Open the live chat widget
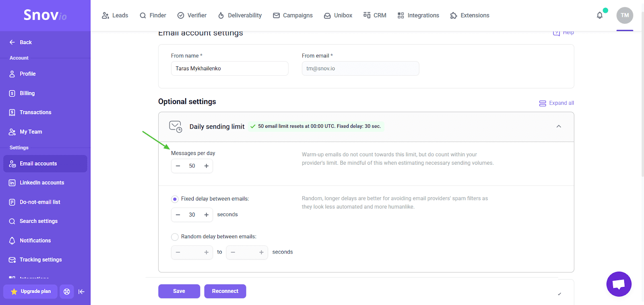644x305 pixels. coord(619,284)
